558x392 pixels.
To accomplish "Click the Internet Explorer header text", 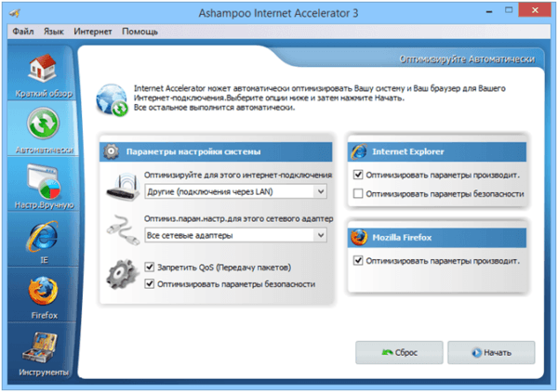I will tap(408, 151).
